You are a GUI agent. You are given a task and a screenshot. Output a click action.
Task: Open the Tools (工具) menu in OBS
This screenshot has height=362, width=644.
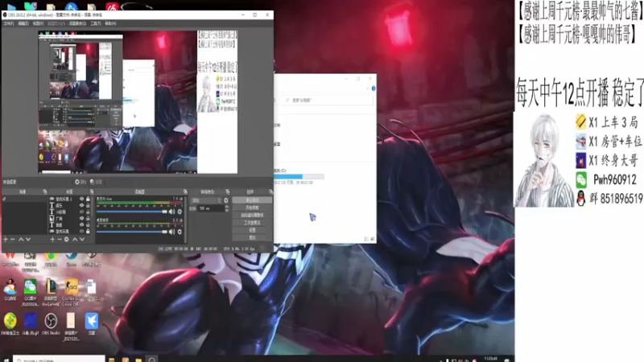[95, 23]
